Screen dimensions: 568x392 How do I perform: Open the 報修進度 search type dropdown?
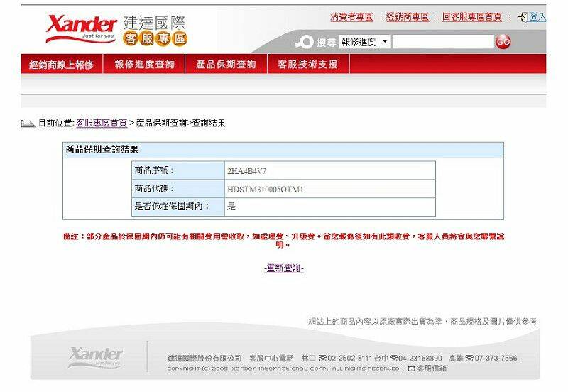tap(364, 42)
